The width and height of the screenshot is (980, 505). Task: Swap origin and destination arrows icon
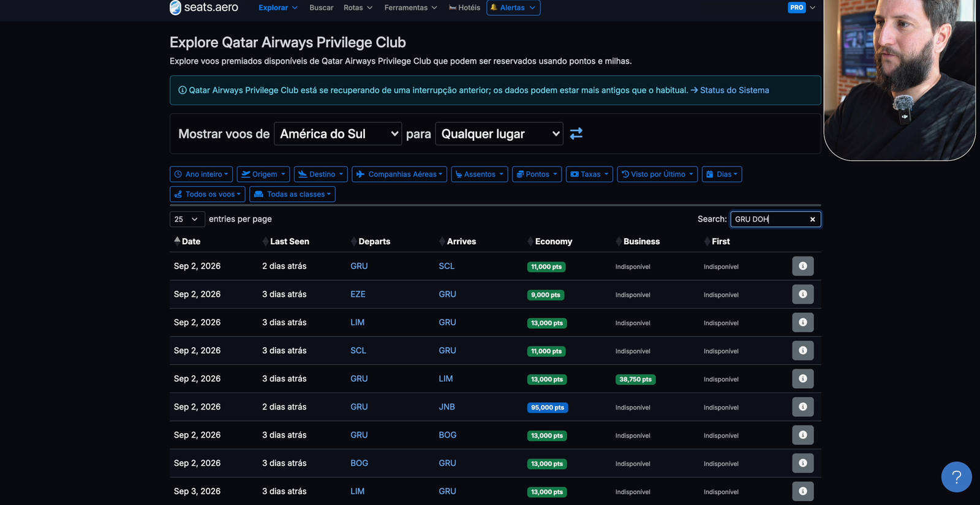point(576,133)
